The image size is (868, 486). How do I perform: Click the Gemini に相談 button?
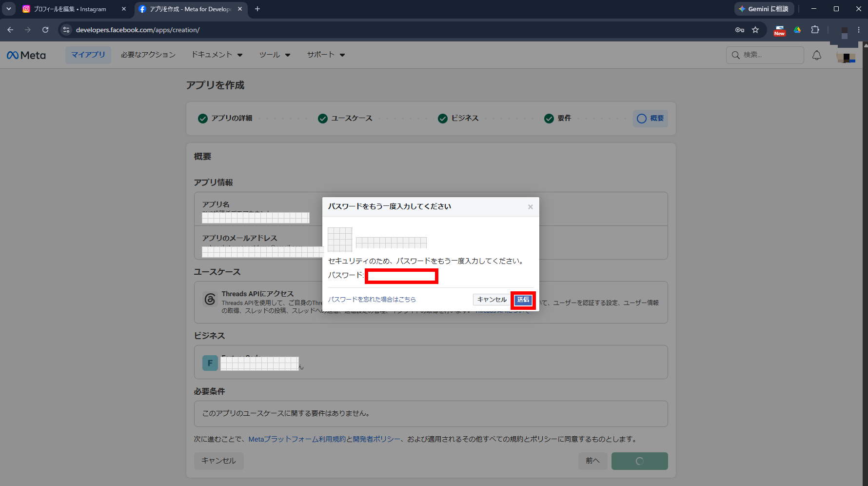(764, 9)
